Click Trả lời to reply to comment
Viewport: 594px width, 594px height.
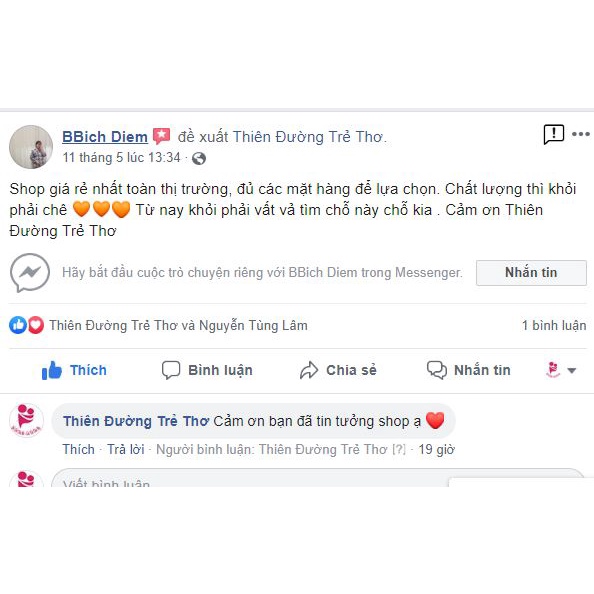tap(126, 449)
